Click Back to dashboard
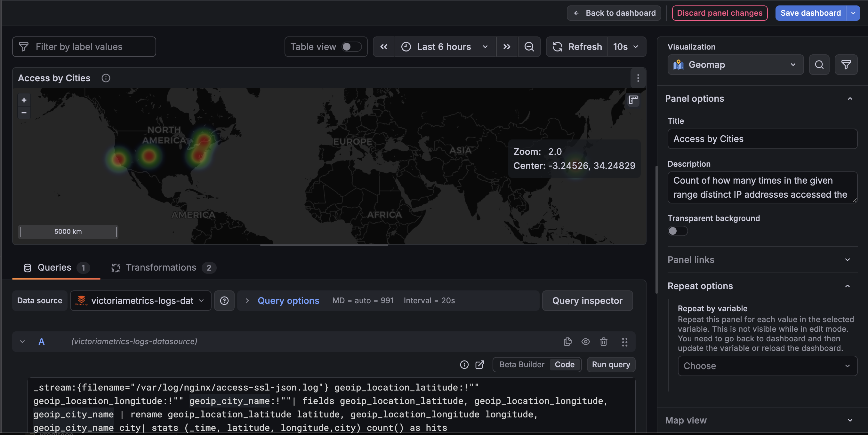The image size is (868, 435). click(614, 13)
